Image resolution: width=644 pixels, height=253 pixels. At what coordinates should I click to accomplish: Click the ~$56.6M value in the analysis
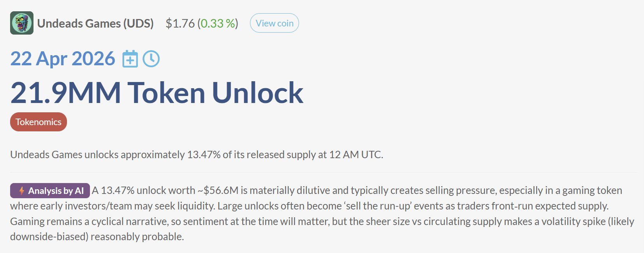(x=218, y=190)
